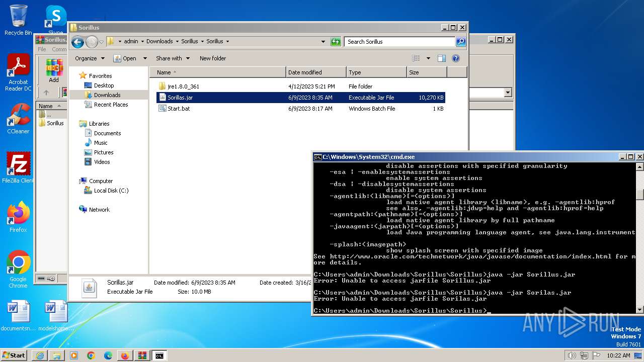Select Computer in navigation pane
This screenshot has width=644, height=362.
(x=101, y=181)
